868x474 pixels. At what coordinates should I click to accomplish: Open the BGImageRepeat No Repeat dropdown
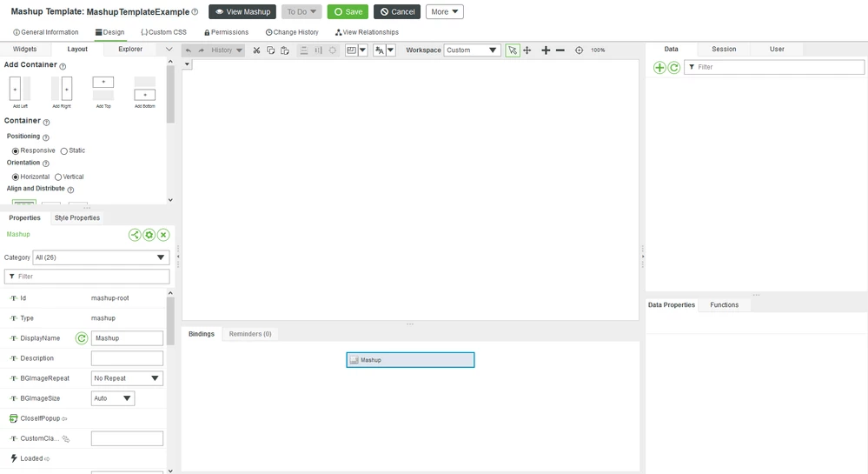127,378
